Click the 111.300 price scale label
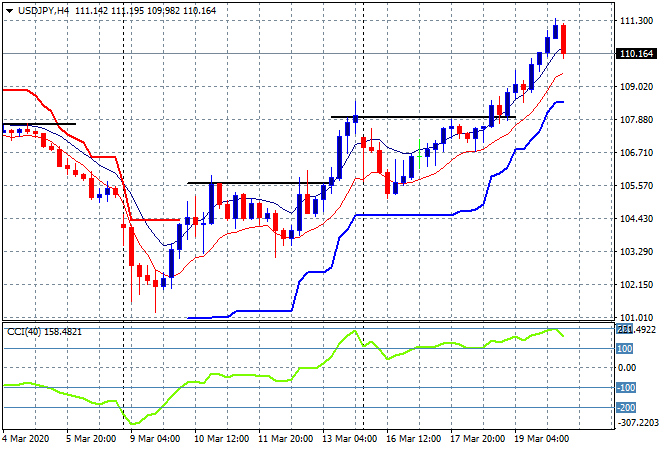Screen dimensions: 660x450 pyautogui.click(x=636, y=21)
